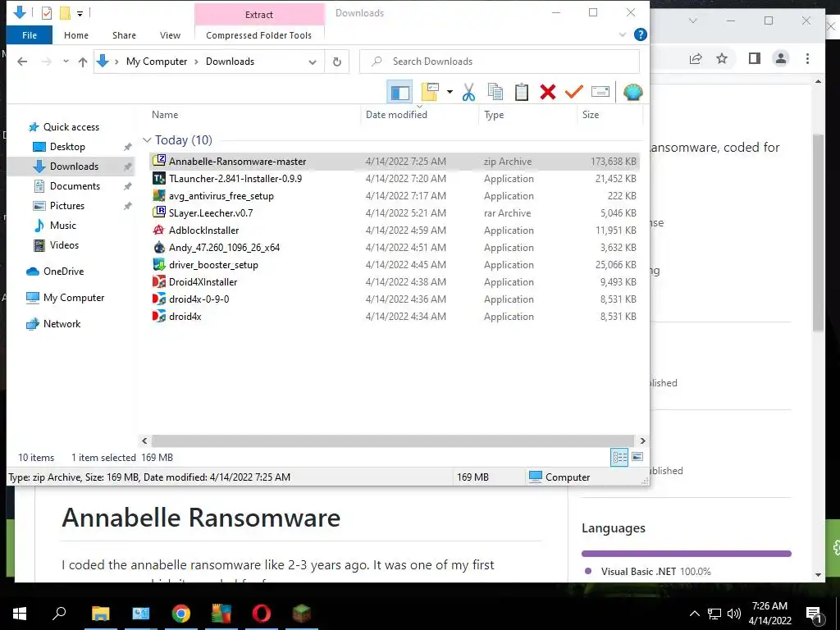Switch to the Home ribbon tab

[x=76, y=35]
